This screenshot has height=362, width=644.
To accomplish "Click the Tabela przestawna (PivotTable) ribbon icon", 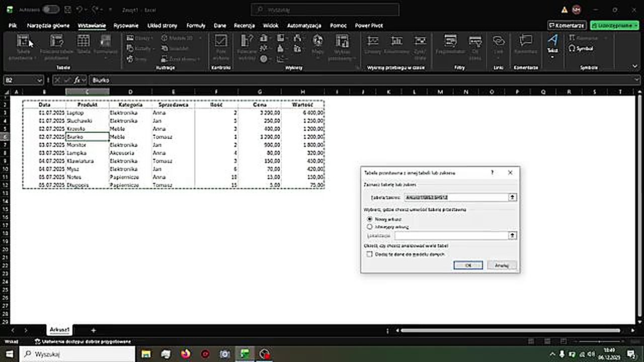I will coord(23,41).
